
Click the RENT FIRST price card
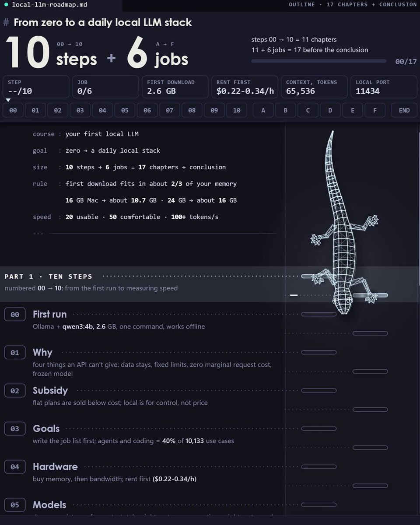pyautogui.click(x=245, y=87)
